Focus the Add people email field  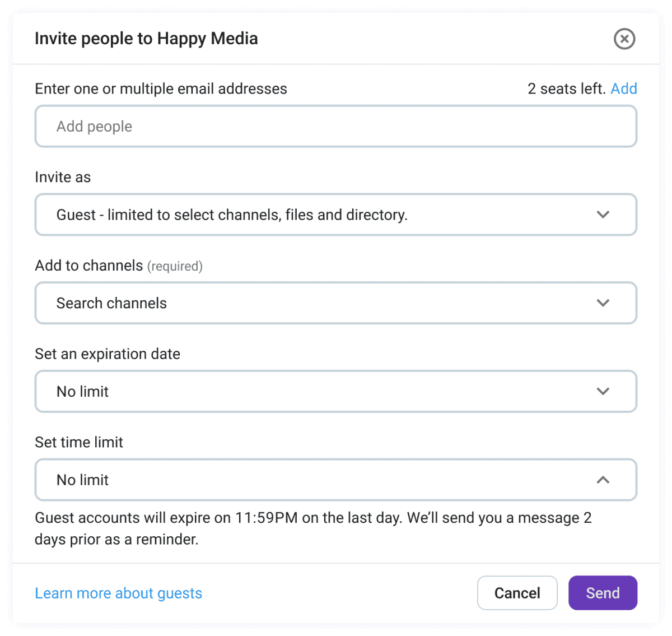pos(336,127)
